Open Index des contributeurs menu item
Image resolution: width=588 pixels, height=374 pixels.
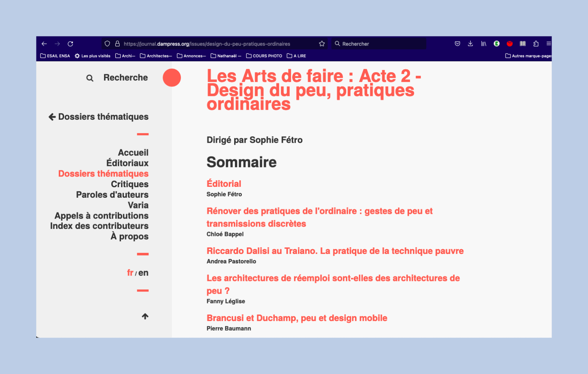coord(99,226)
